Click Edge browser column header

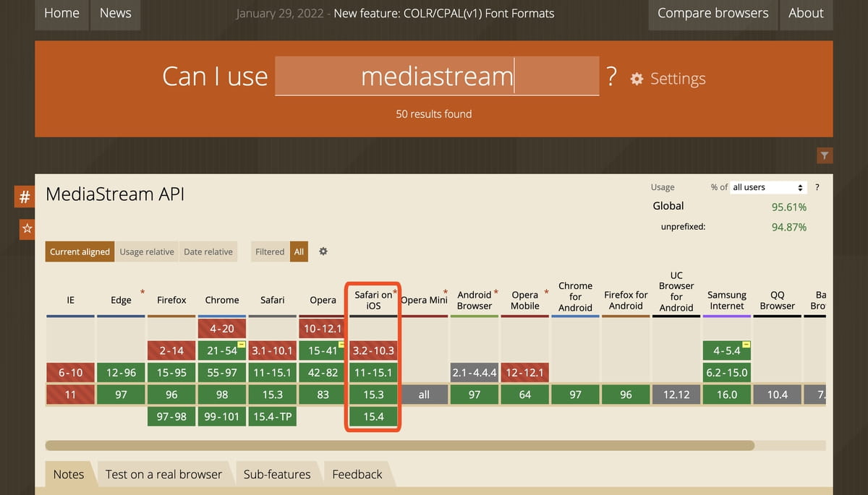pyautogui.click(x=121, y=300)
